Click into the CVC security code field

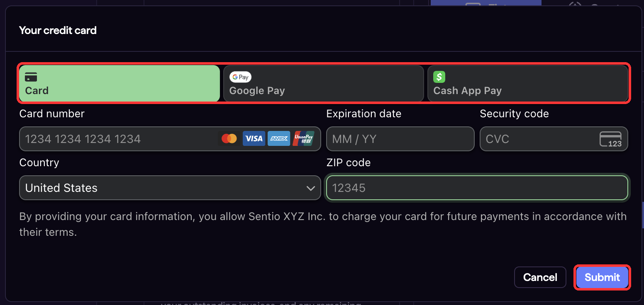tap(554, 139)
